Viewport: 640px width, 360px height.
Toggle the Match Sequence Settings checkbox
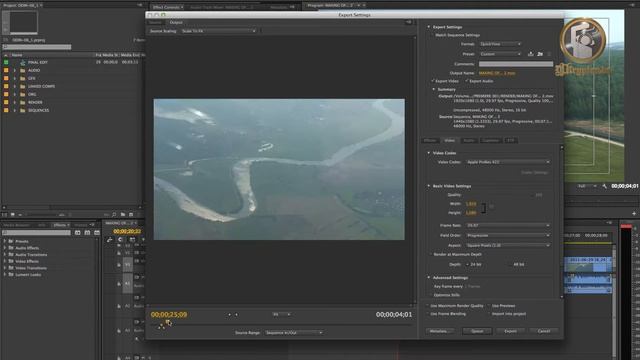click(432, 35)
